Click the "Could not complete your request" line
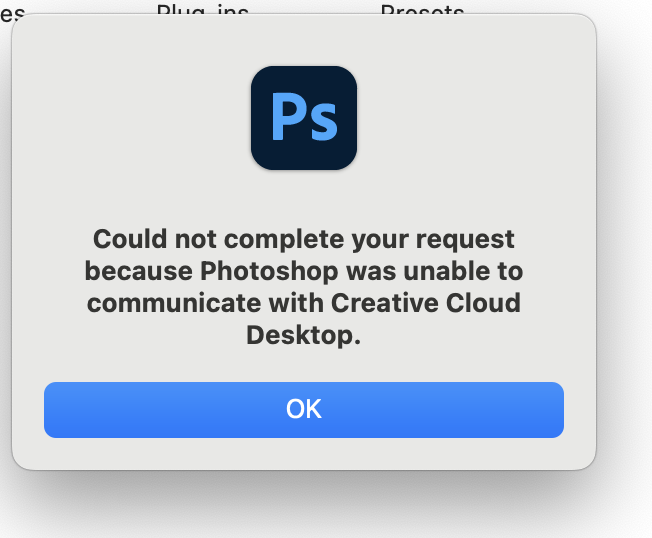The height and width of the screenshot is (538, 652). tap(304, 239)
